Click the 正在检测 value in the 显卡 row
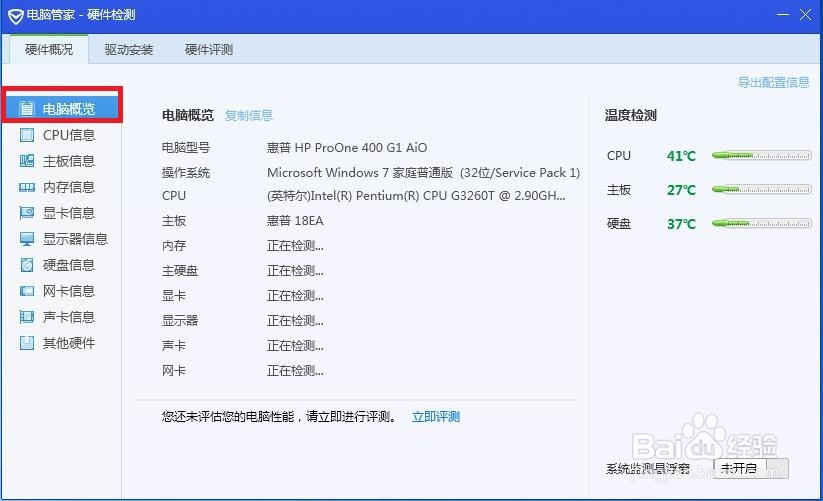 pos(295,296)
